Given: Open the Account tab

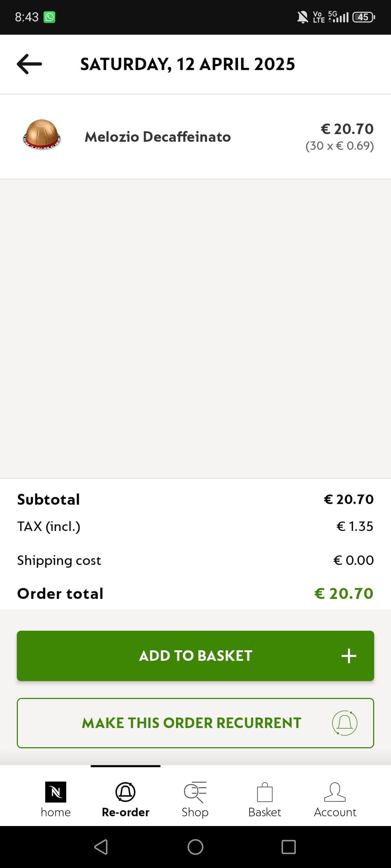Looking at the screenshot, I should [335, 799].
